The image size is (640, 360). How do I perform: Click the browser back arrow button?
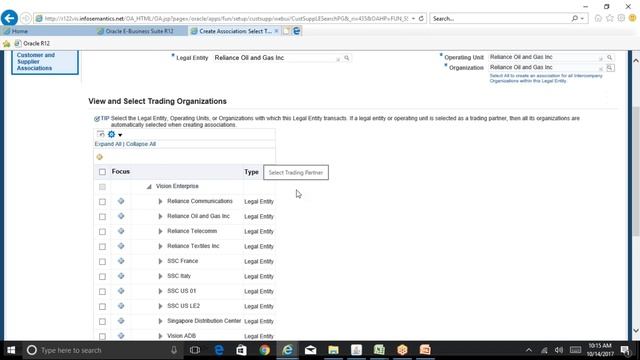(9, 18)
